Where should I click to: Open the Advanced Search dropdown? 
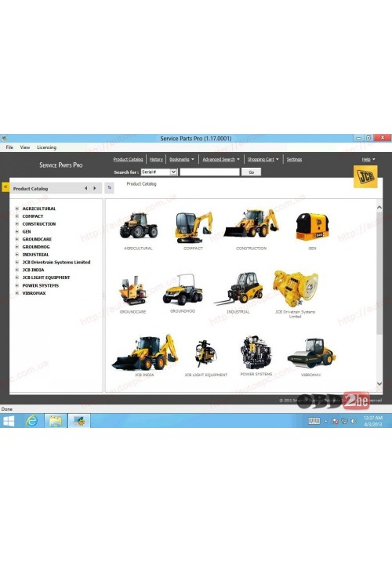(221, 159)
